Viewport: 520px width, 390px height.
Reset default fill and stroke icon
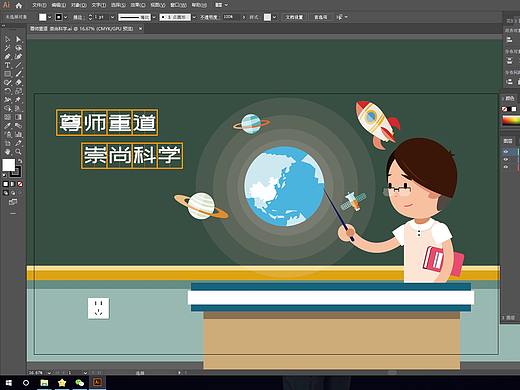tap(4, 175)
